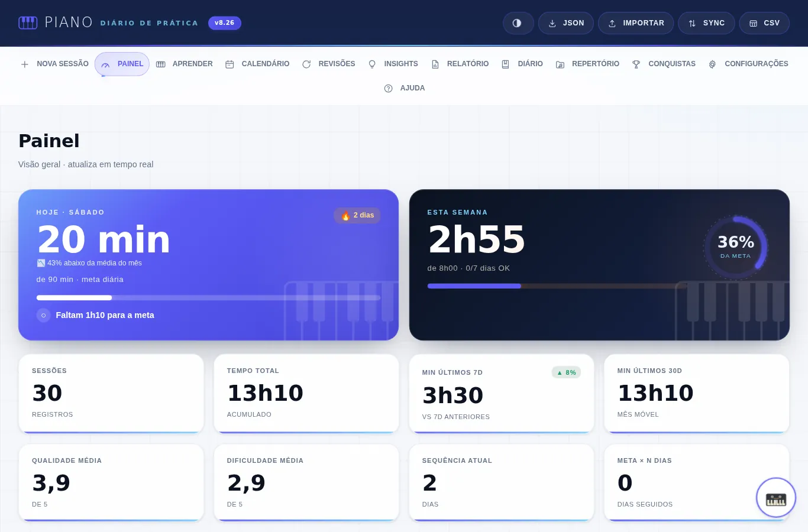Viewport: 808px width, 532px height.
Task: Click the chart icon beside '43% abaixo'
Action: tap(41, 263)
